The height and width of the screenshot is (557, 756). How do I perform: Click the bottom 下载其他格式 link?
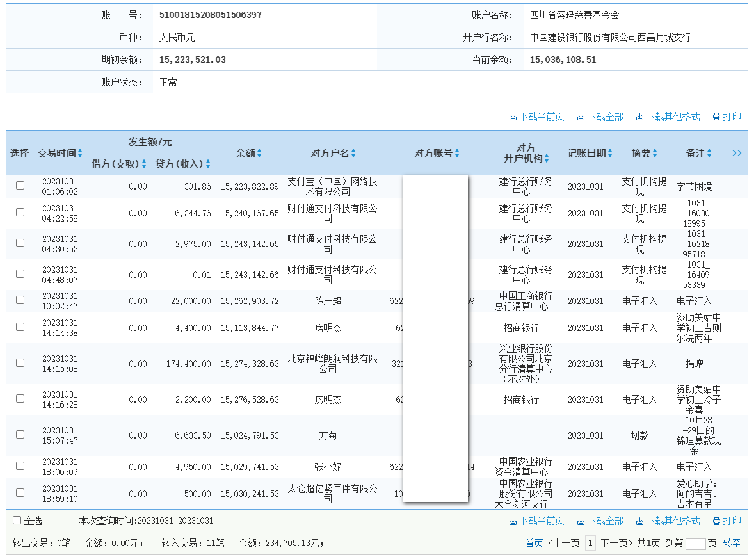[x=668, y=521]
